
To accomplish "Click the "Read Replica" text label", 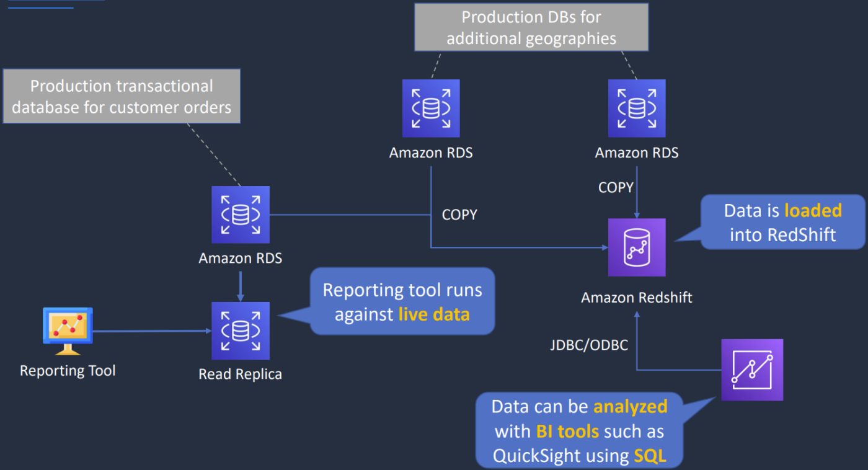I will point(241,374).
